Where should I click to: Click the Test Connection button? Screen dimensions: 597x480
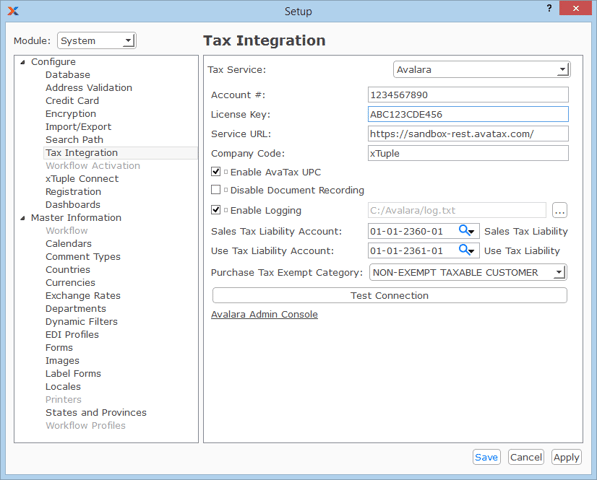[x=389, y=295]
